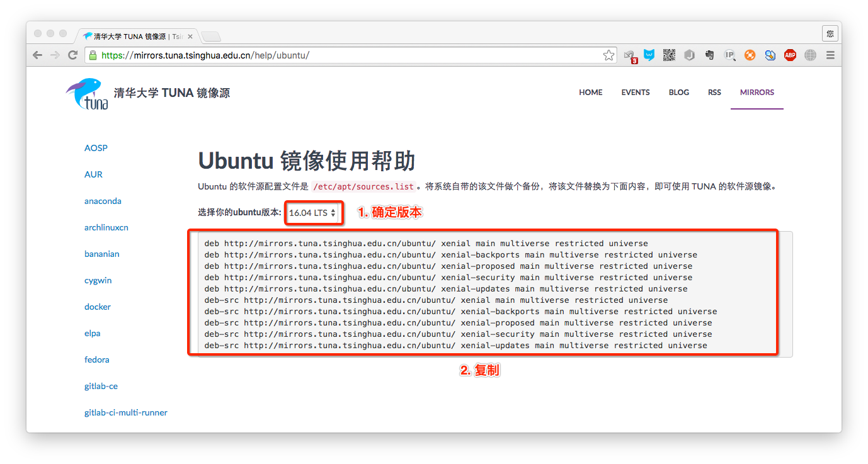Click the address bar URL field
The width and height of the screenshot is (868, 464).
[346, 55]
